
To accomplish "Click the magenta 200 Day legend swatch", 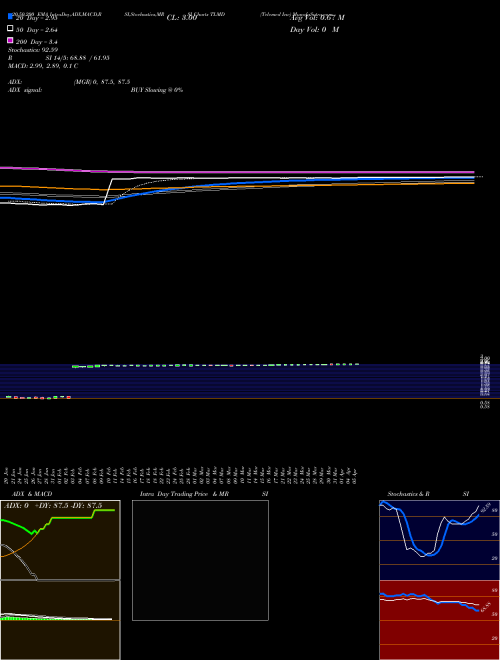I will pos(11,40).
